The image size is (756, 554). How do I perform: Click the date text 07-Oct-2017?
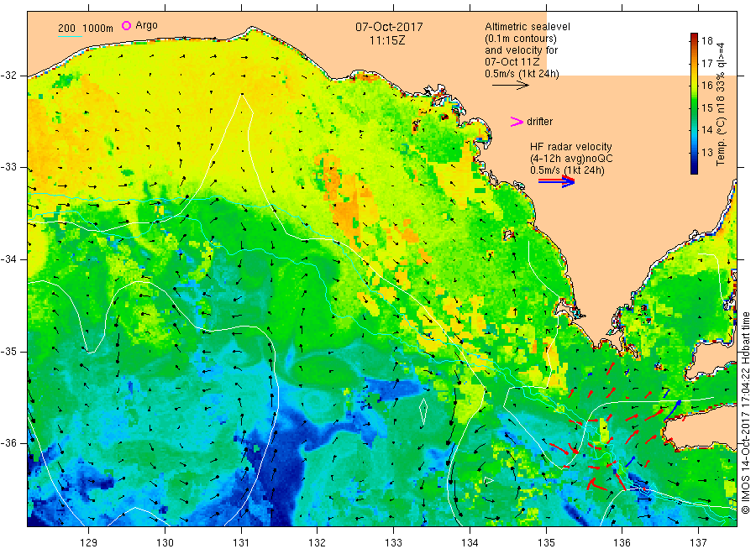coord(389,27)
